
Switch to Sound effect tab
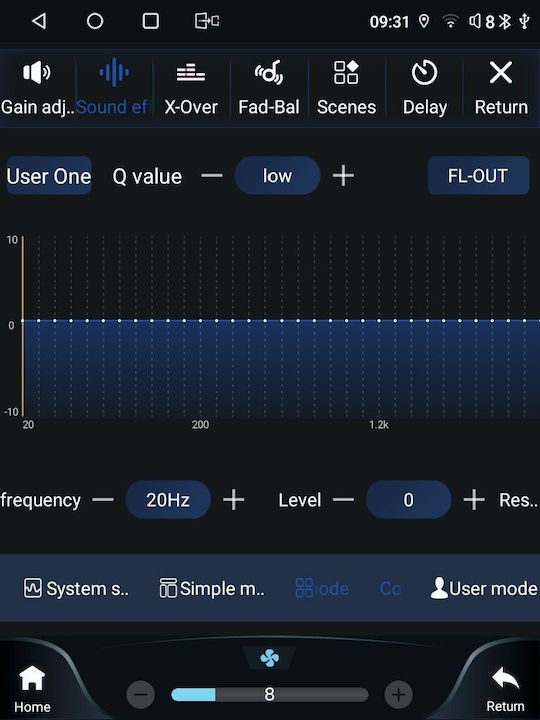point(114,87)
